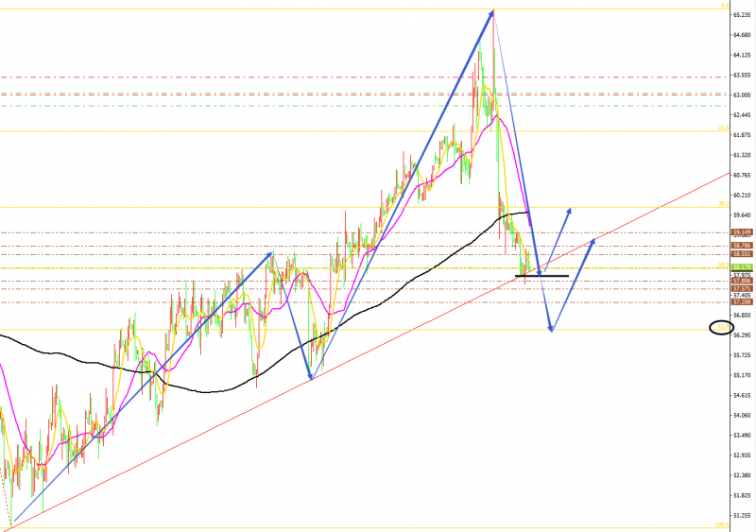This screenshot has width=756, height=532.
Task: Select the 57.806 brown price tag
Action: (x=742, y=281)
